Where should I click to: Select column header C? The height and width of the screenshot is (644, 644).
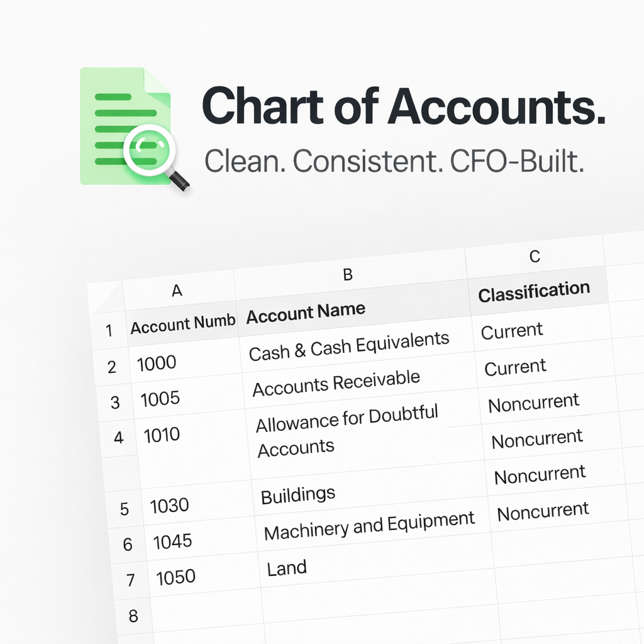click(534, 257)
